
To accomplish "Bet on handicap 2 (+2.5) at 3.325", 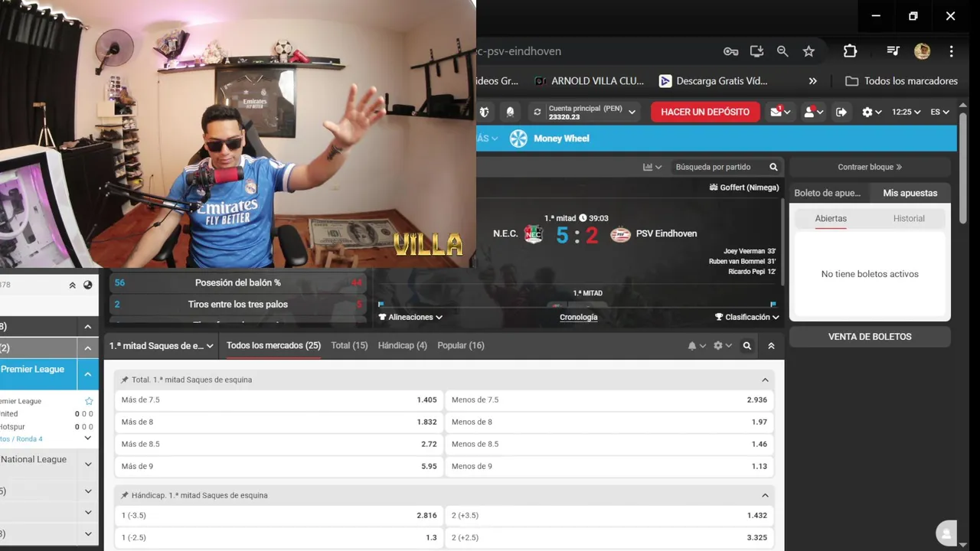I will click(x=609, y=537).
